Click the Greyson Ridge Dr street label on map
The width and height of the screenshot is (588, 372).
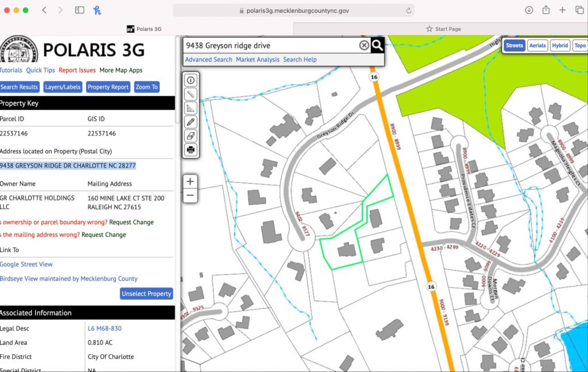(335, 125)
